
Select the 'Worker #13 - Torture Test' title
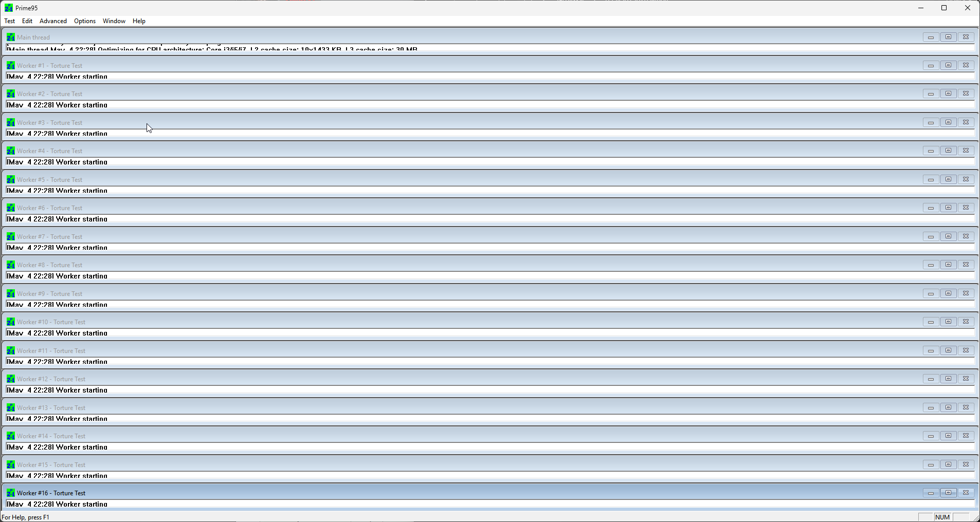(51, 408)
